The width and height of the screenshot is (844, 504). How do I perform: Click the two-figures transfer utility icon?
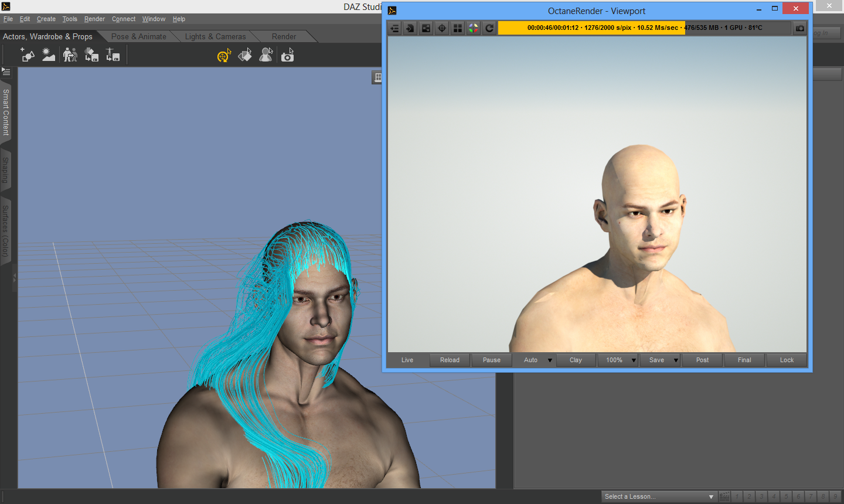[x=70, y=55]
